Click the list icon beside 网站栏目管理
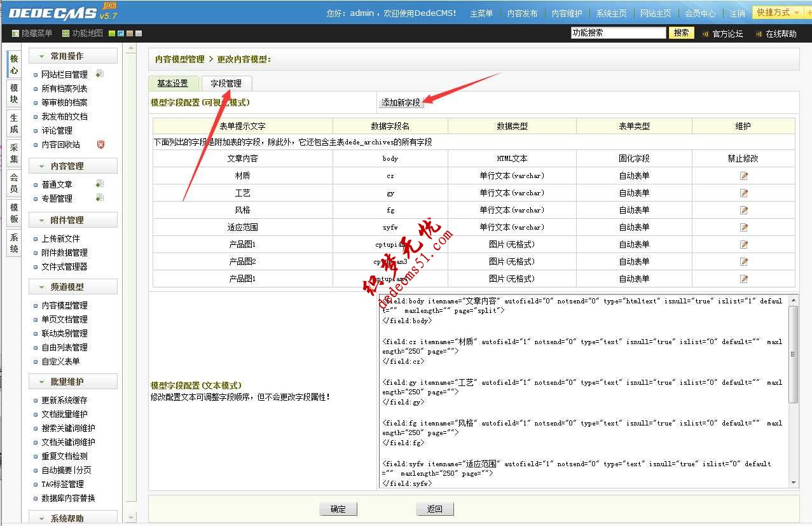 click(x=99, y=73)
